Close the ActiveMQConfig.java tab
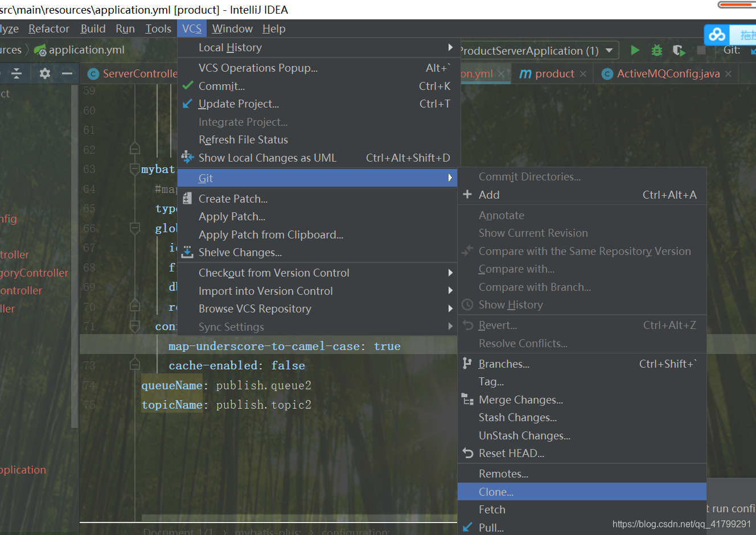 (728, 74)
